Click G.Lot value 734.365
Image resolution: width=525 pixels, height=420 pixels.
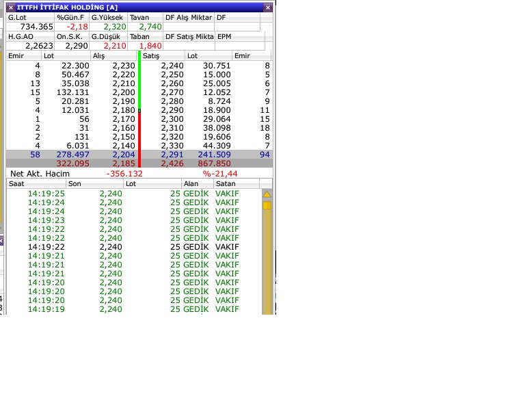point(36,27)
